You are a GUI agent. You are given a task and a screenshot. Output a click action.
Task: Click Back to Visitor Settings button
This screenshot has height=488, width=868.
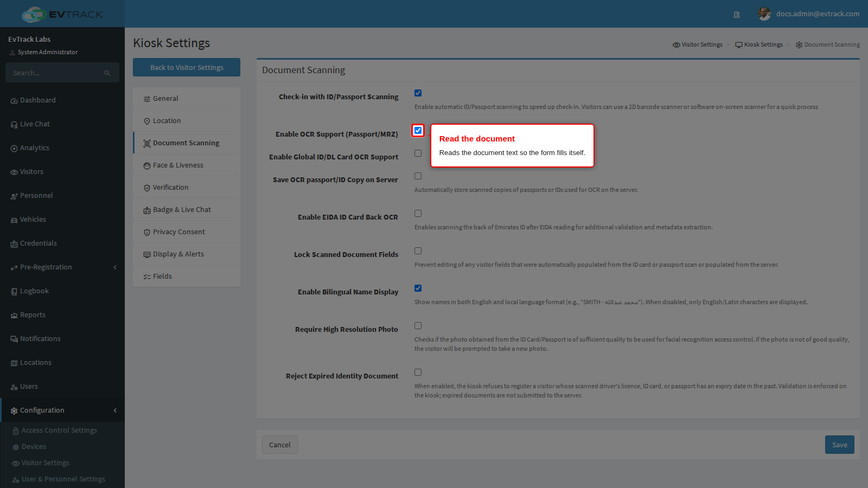click(187, 67)
